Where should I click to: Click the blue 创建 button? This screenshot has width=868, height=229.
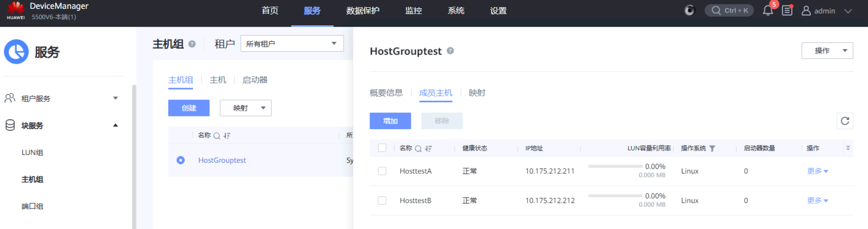189,108
